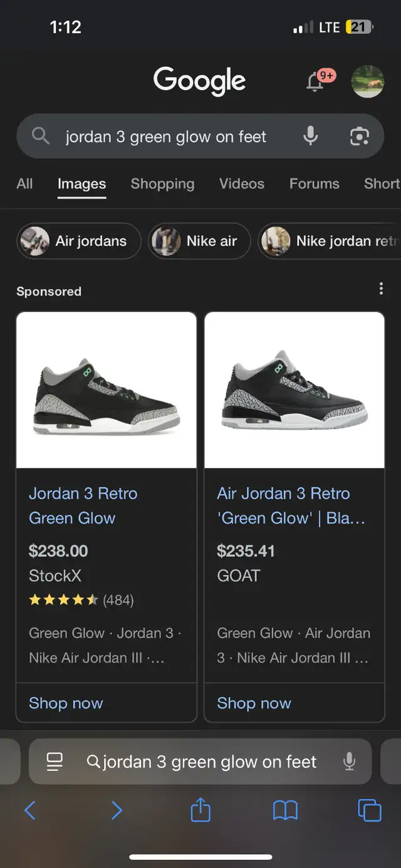Tap Safari's forward arrow

[x=117, y=811]
